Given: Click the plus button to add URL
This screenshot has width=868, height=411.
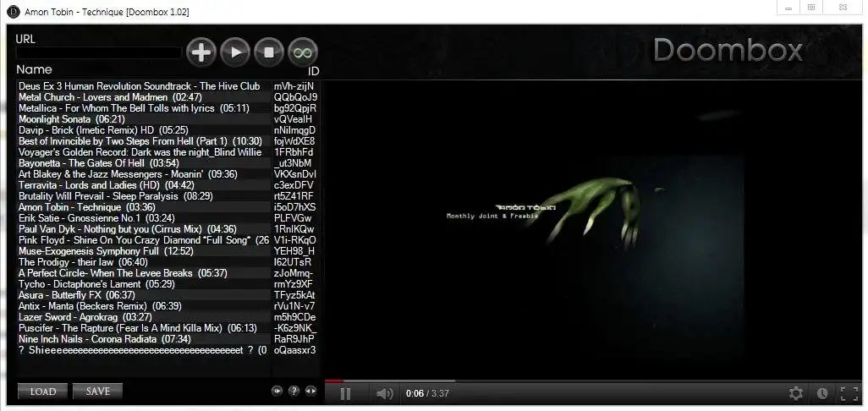Looking at the screenshot, I should (x=201, y=52).
